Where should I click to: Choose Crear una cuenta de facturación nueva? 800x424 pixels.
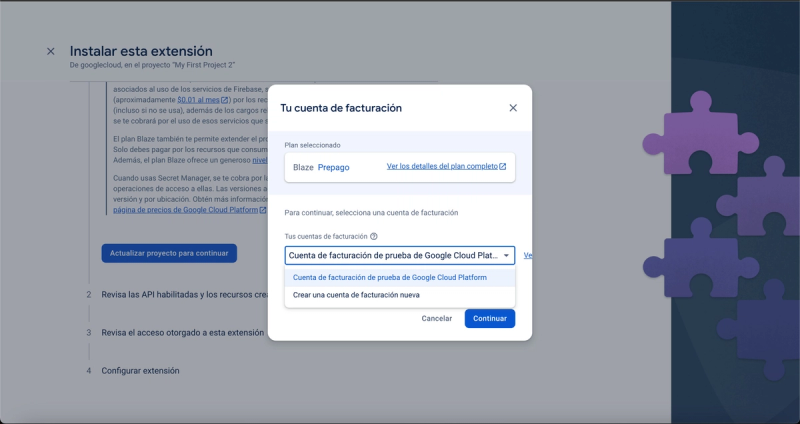[x=399, y=295]
